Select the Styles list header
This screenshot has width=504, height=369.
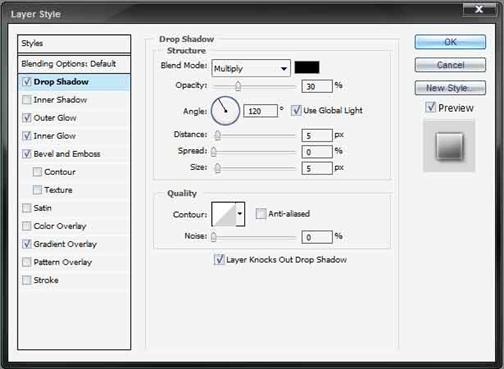(74, 43)
